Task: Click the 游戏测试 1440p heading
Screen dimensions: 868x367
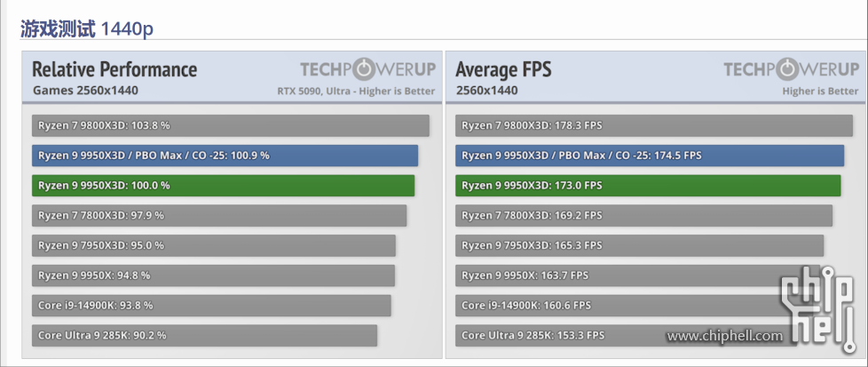Action: click(x=86, y=28)
